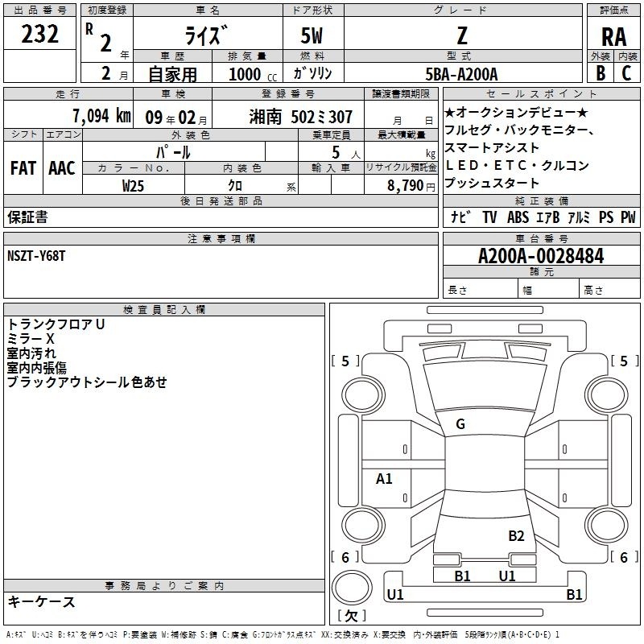The height and width of the screenshot is (644, 644).
Task: Click the interior color クロ
Action: (235, 186)
